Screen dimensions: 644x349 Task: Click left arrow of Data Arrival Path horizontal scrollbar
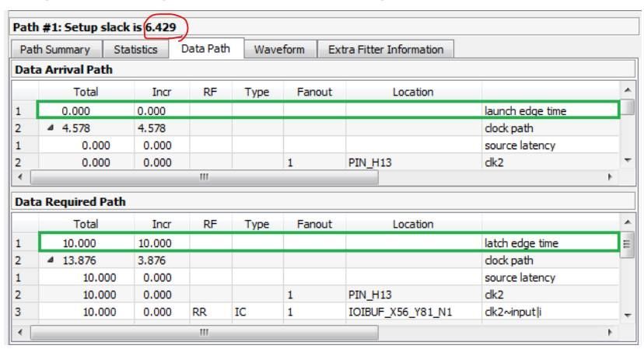[20, 177]
